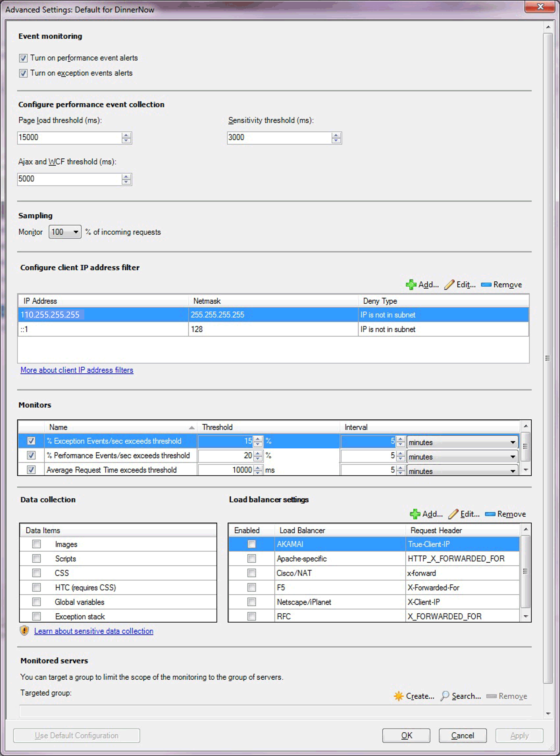Click Use Default Configuration button

77,735
